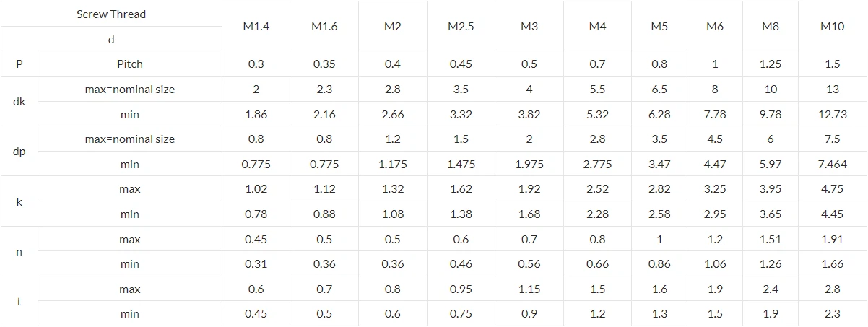This screenshot has width=868, height=327.
Task: Click k max value 1.02 for M1.4
Action: (256, 189)
